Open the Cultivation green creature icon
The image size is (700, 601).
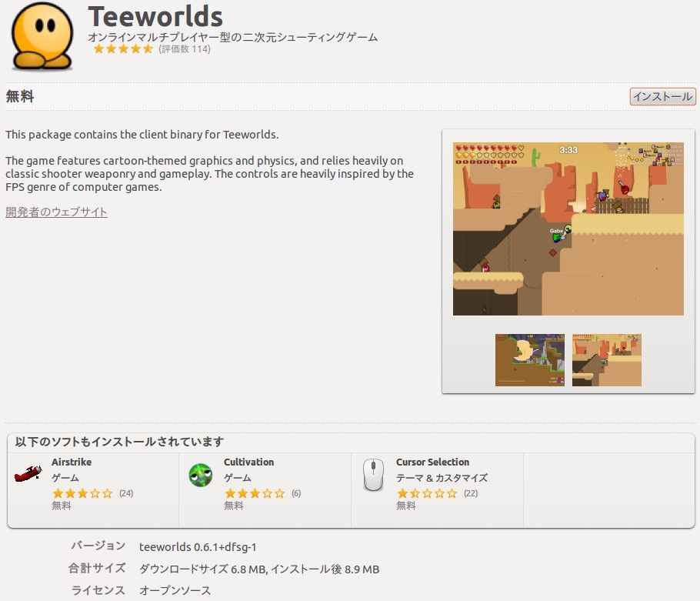coord(201,475)
